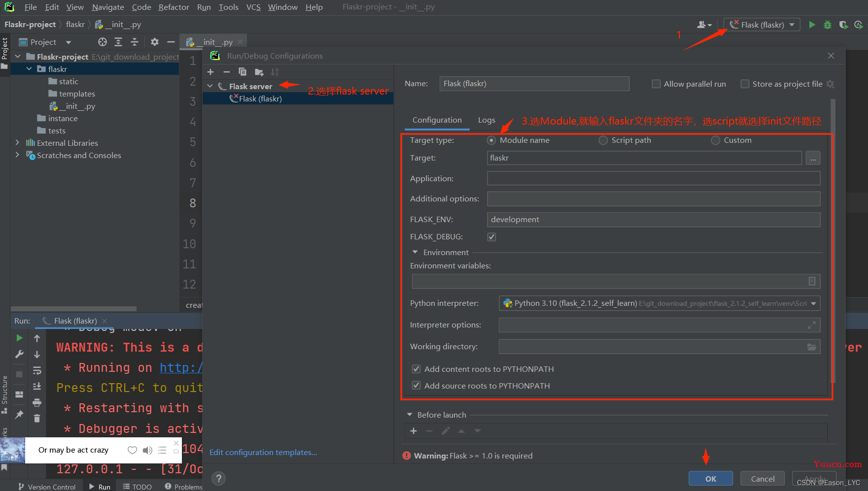Collapse all in Project panel

pos(135,42)
